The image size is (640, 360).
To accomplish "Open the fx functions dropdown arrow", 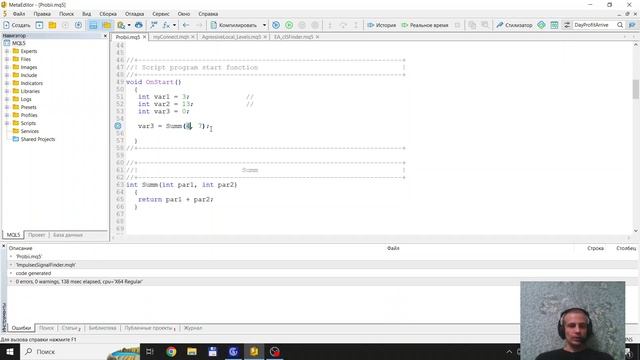I will coord(174,25).
